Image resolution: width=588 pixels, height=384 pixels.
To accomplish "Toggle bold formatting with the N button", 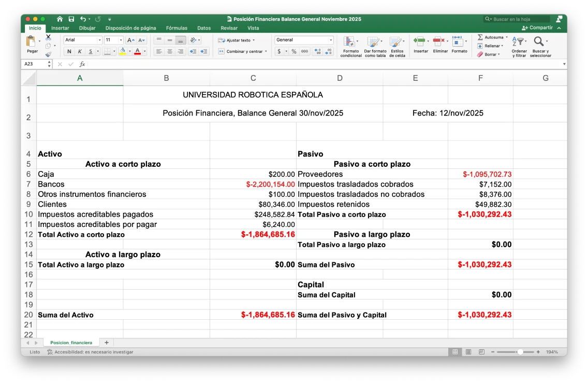I will (x=68, y=51).
